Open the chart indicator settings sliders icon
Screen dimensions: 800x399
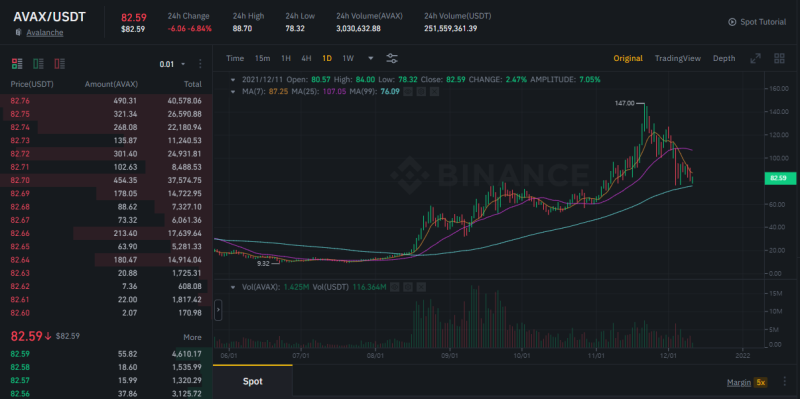[x=392, y=58]
